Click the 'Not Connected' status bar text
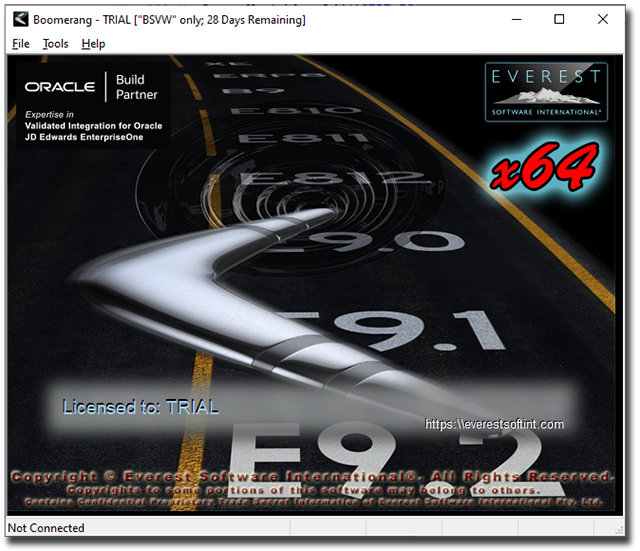This screenshot has height=551, width=640. click(x=46, y=528)
